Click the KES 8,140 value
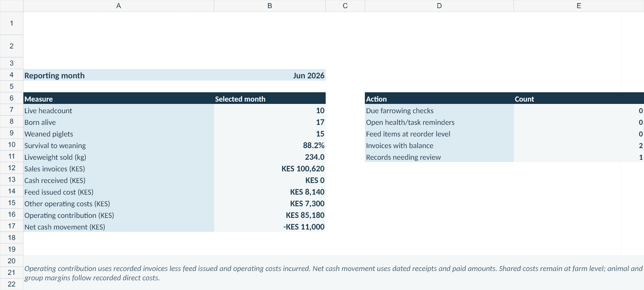The height and width of the screenshot is (290, 644). tap(270, 191)
